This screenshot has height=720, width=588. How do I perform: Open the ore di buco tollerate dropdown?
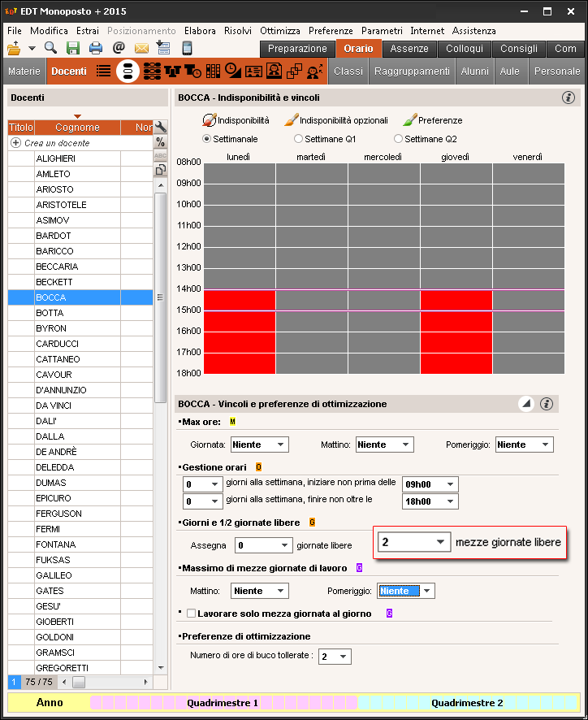point(335,657)
